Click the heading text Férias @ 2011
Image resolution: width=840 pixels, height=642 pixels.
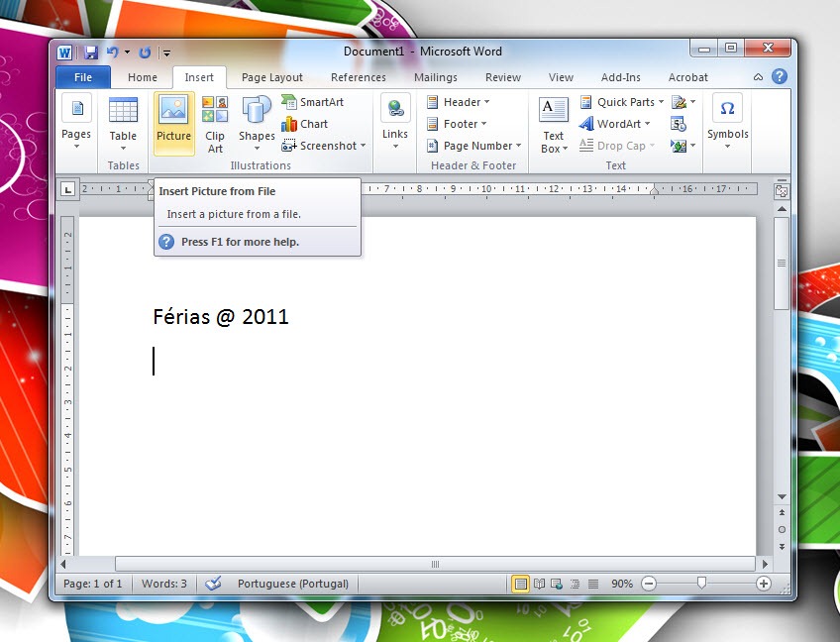pyautogui.click(x=221, y=317)
